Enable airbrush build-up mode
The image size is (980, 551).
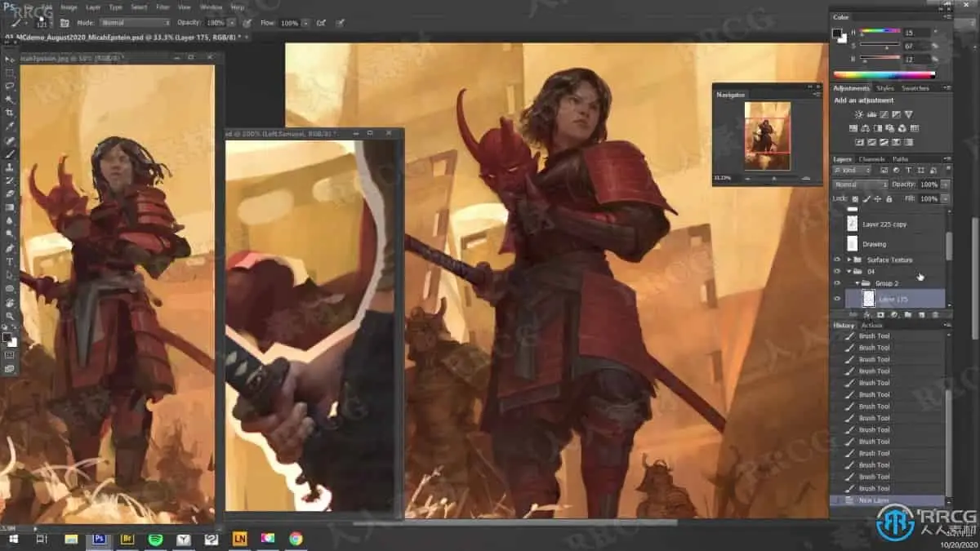point(320,23)
